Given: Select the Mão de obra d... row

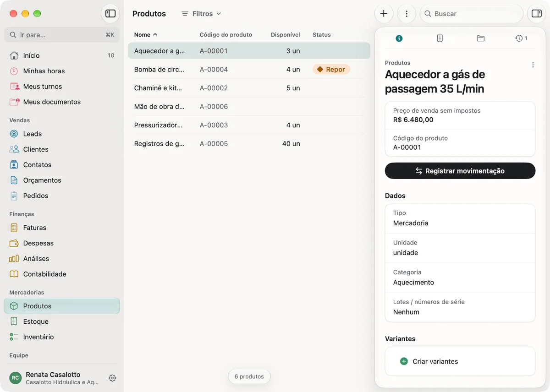Looking at the screenshot, I should (x=249, y=107).
